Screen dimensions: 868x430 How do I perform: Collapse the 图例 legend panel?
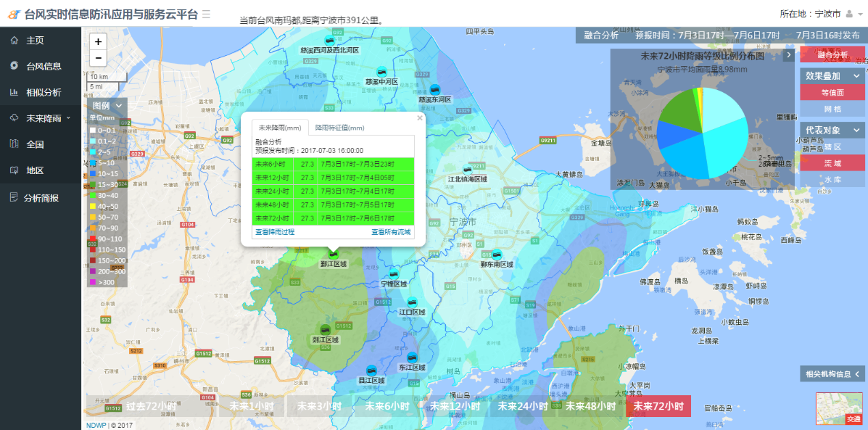(119, 106)
